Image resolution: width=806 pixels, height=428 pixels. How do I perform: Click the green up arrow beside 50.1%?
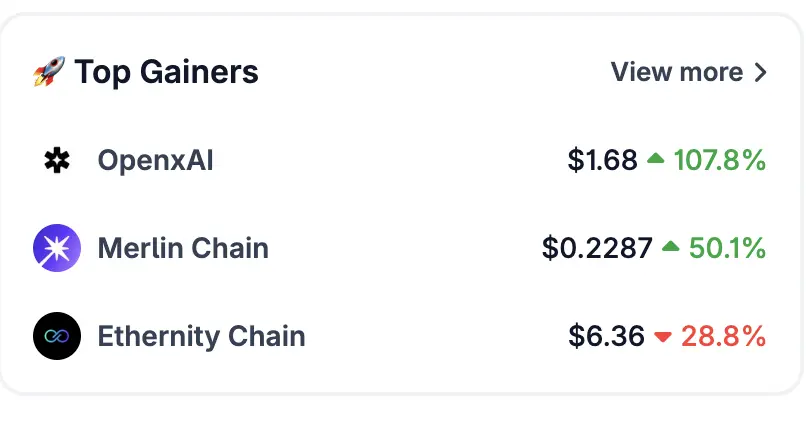pyautogui.click(x=670, y=246)
